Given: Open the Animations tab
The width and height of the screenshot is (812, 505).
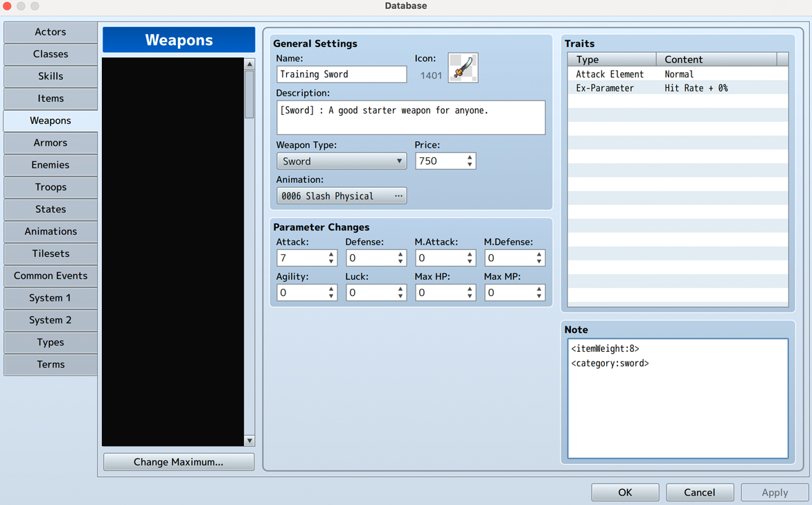Looking at the screenshot, I should point(51,231).
